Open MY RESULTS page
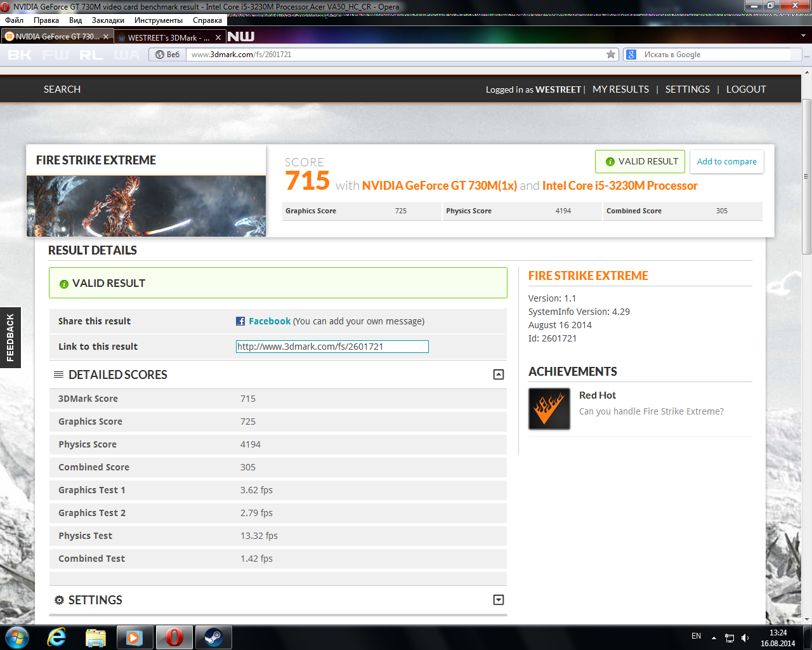The image size is (812, 650). pos(620,90)
